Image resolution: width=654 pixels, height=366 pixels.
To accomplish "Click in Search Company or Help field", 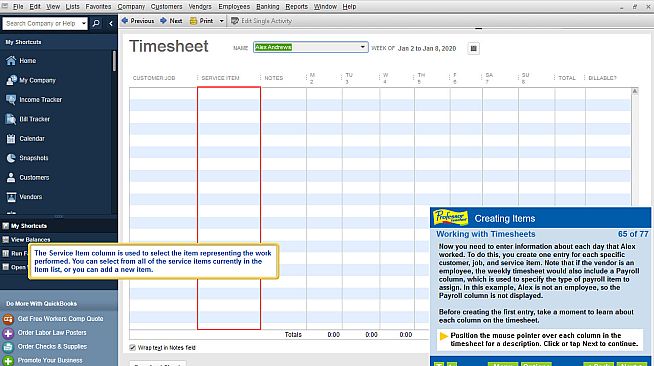I will point(41,23).
